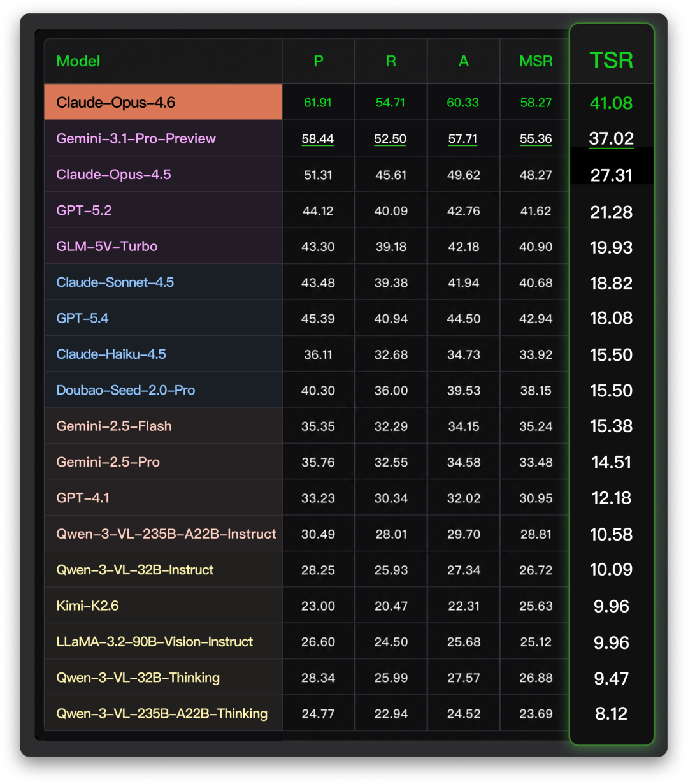Select the Claude-Haiku-4.5 model name
Image resolution: width=688 pixels, height=784 pixels.
pyautogui.click(x=111, y=354)
